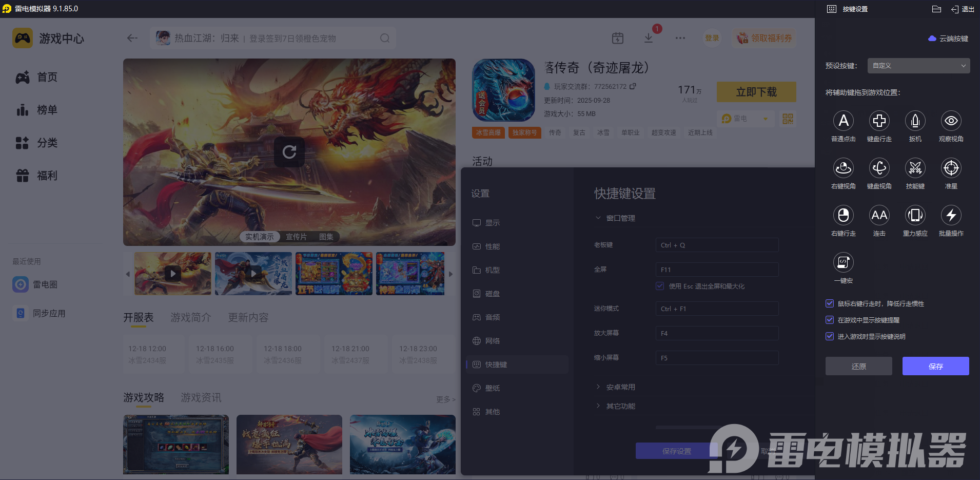The image size is (980, 480).
Task: Click the 老板键 shortcut field Ctrl + Q
Action: [x=717, y=245]
